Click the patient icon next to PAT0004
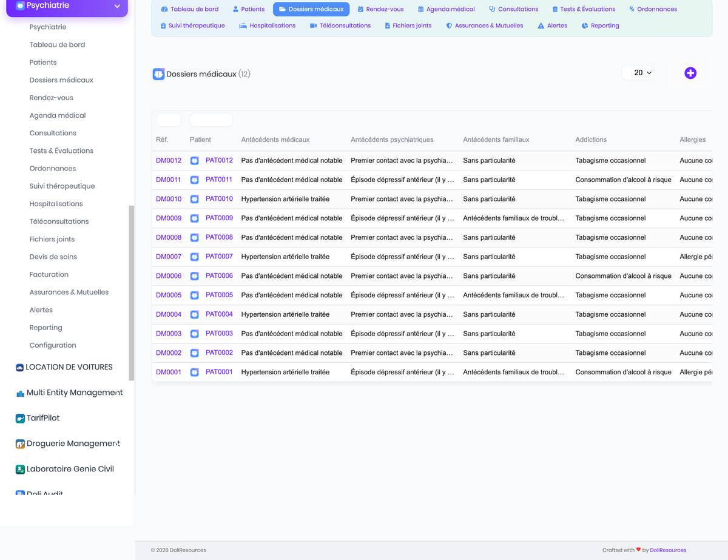The width and height of the screenshot is (728, 560). 195,315
